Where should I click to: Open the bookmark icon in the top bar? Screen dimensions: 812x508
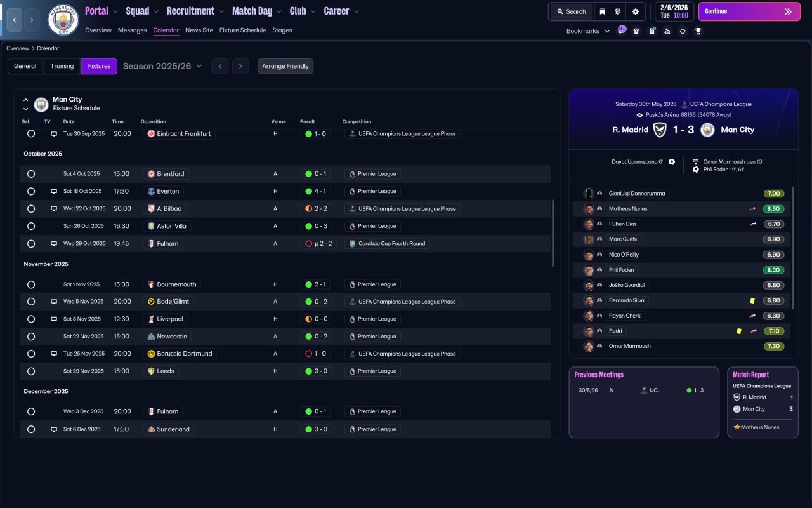point(602,11)
